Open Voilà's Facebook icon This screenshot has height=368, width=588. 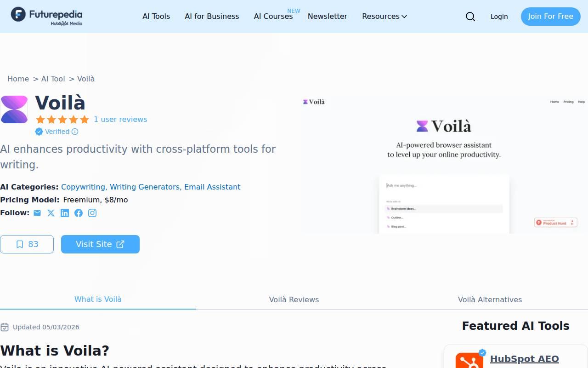tap(79, 213)
